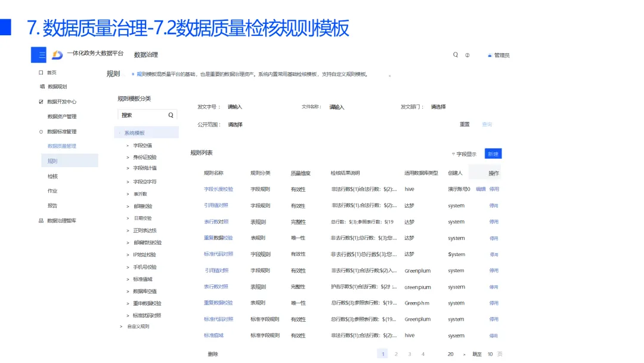
Task: Open the header search magnifier icon
Action: pos(456,55)
